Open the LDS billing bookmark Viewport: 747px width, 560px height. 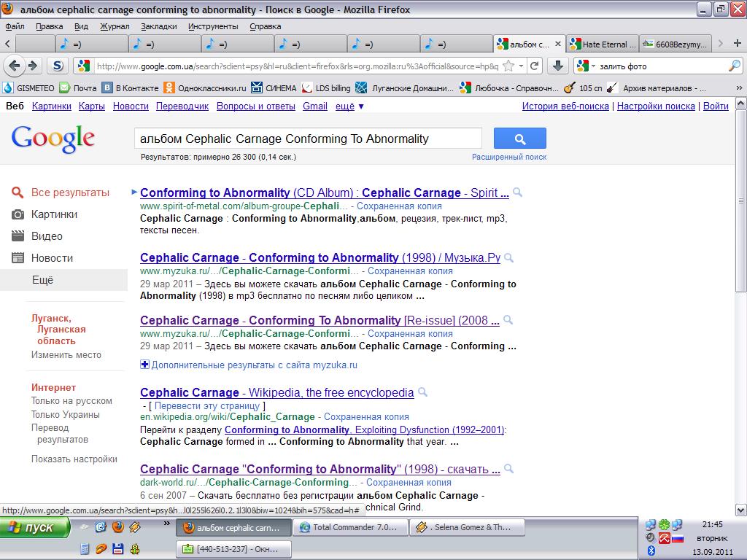326,88
